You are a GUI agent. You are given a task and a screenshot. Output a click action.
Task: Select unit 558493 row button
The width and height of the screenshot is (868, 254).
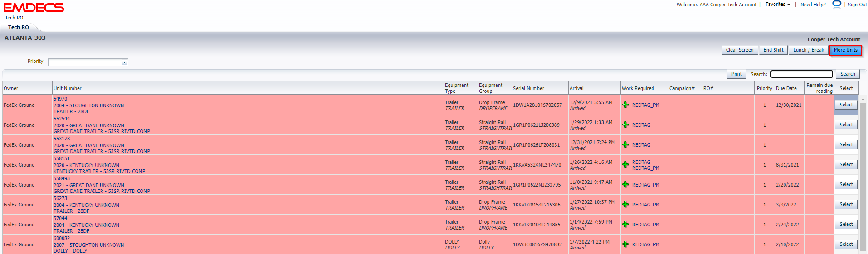click(x=846, y=185)
